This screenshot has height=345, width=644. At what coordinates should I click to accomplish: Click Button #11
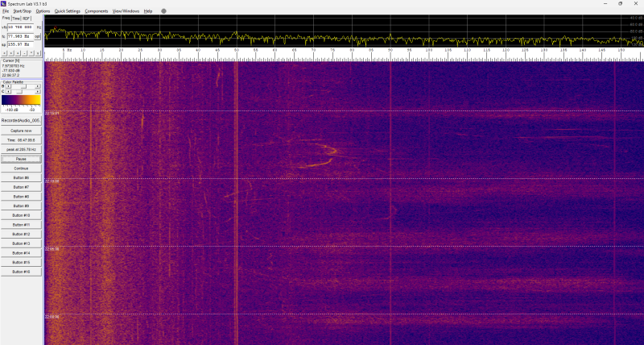21,225
